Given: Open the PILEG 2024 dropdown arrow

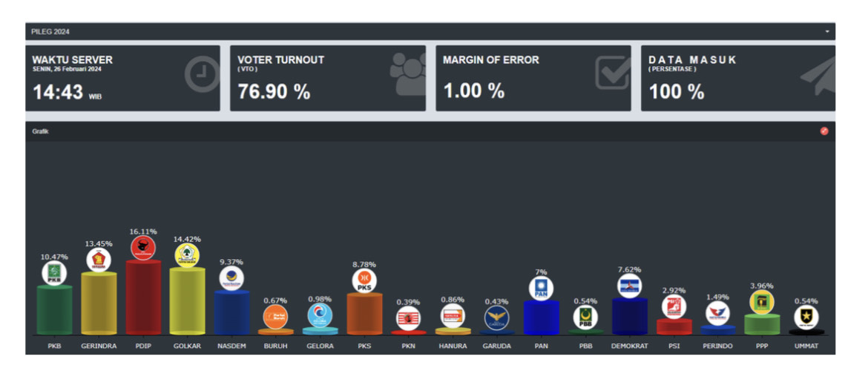Looking at the screenshot, I should (x=828, y=32).
